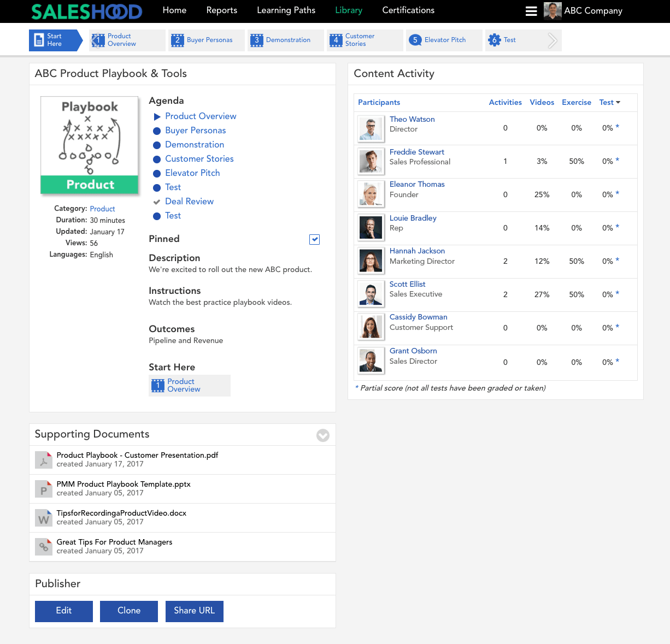The width and height of the screenshot is (670, 644).
Task: Open the Customer Stories agenda link
Action: click(x=199, y=159)
